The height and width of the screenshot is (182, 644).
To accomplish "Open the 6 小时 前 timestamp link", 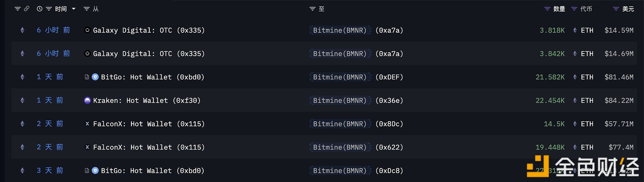I will pyautogui.click(x=53, y=30).
